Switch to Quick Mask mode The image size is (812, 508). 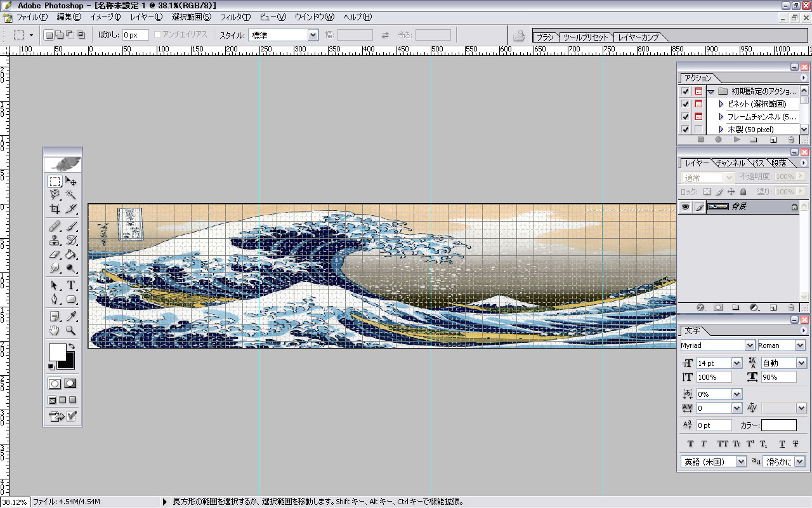(x=70, y=384)
